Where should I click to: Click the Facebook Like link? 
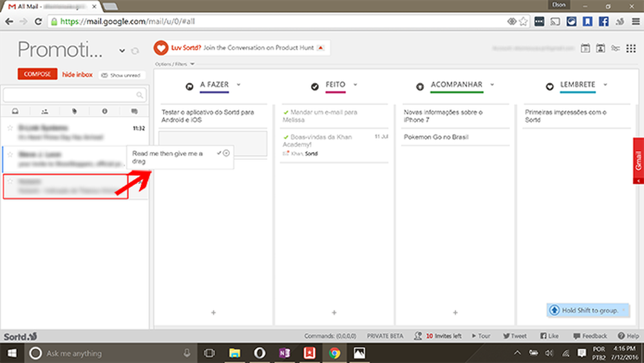coord(549,336)
